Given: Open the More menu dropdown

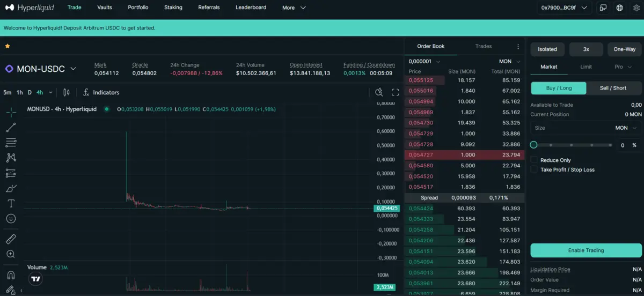Looking at the screenshot, I should [294, 8].
